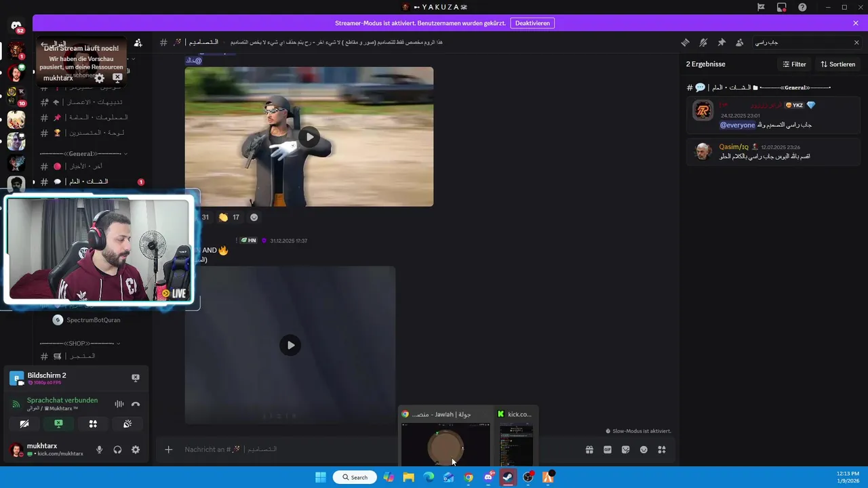Toggle the member list icon in header
The width and height of the screenshot is (868, 488).
point(739,42)
